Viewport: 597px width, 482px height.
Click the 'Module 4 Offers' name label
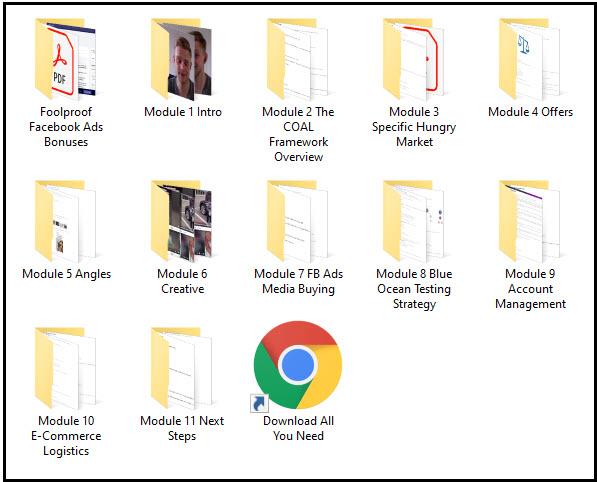click(x=530, y=112)
